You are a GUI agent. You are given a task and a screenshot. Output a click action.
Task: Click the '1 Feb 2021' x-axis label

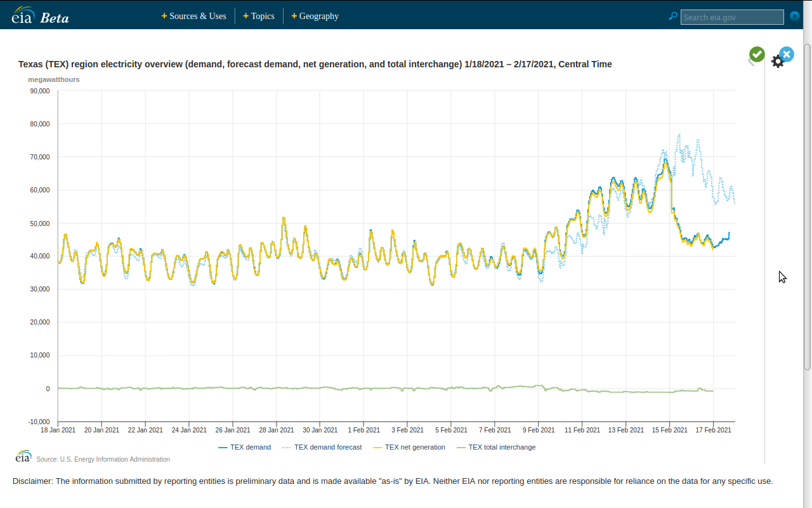tap(364, 430)
